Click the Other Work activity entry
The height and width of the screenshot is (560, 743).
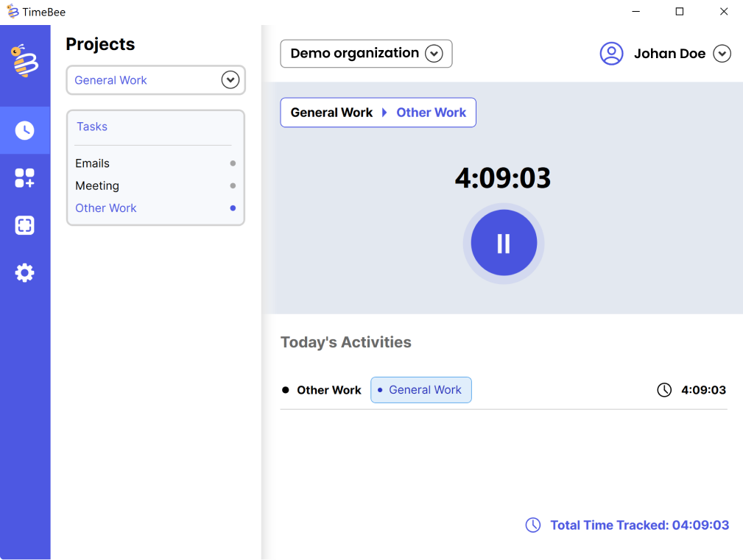328,390
